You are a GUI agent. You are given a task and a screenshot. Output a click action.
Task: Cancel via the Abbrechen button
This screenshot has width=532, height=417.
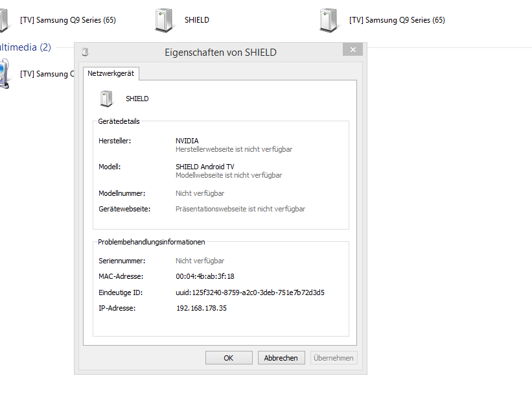281,358
